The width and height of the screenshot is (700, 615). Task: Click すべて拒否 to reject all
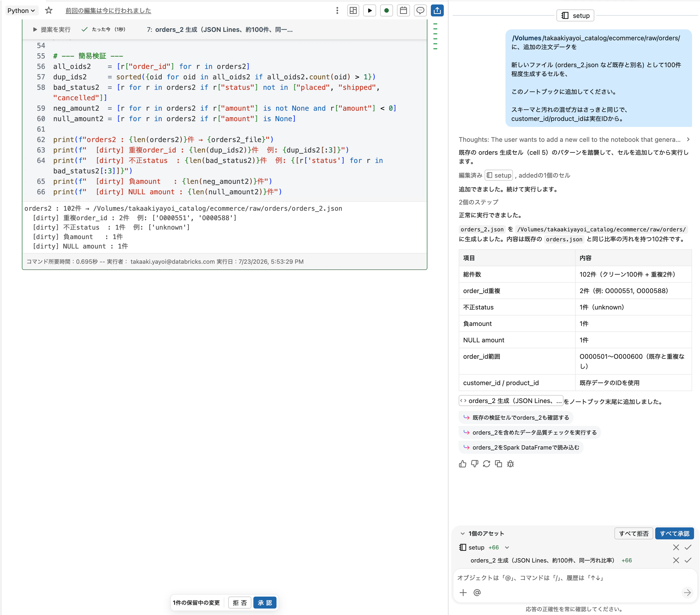(634, 533)
